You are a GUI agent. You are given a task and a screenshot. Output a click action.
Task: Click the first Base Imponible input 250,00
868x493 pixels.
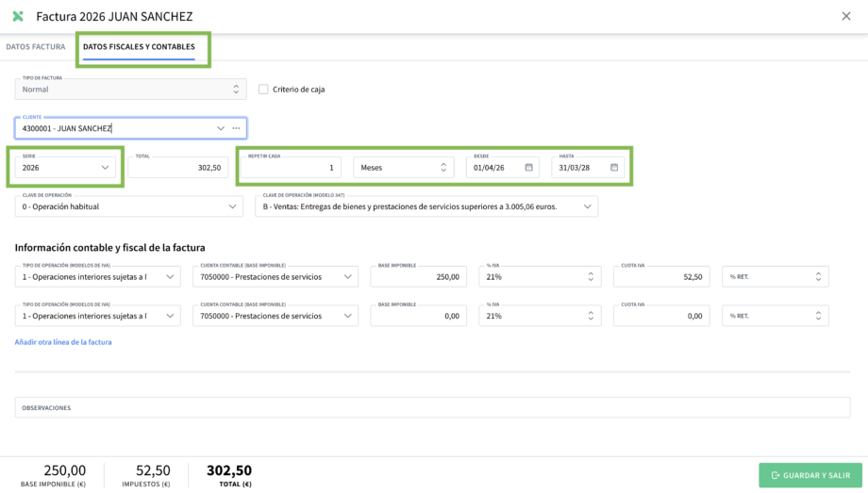(418, 277)
